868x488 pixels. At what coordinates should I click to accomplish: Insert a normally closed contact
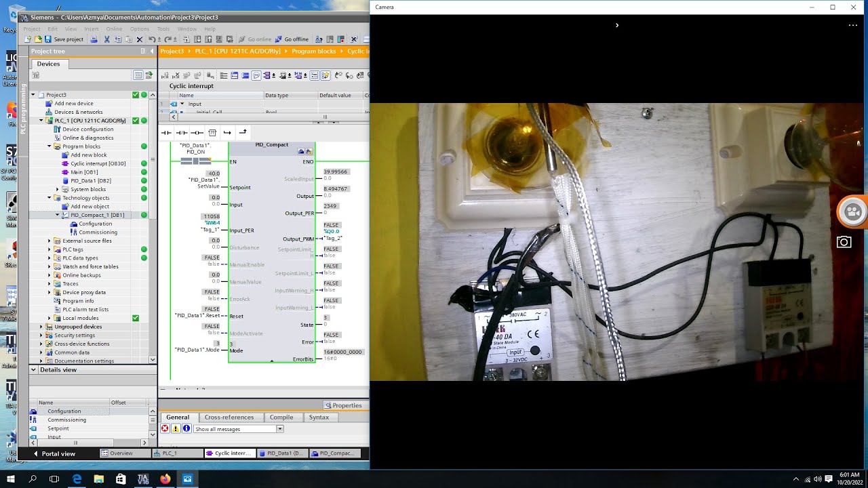point(181,132)
